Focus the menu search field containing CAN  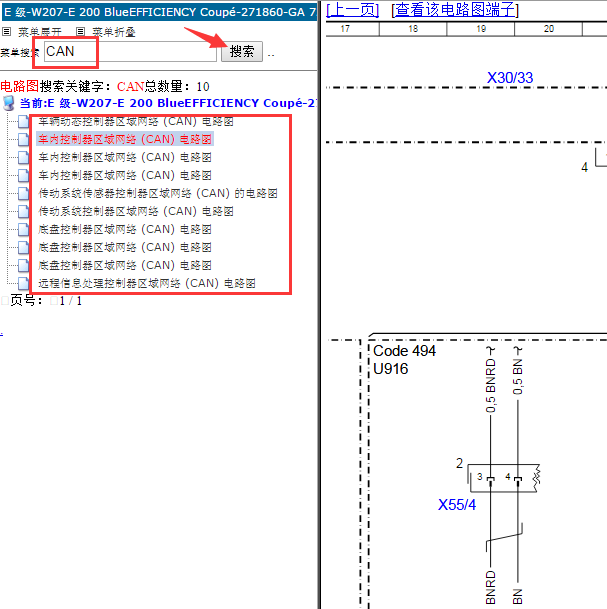point(130,52)
